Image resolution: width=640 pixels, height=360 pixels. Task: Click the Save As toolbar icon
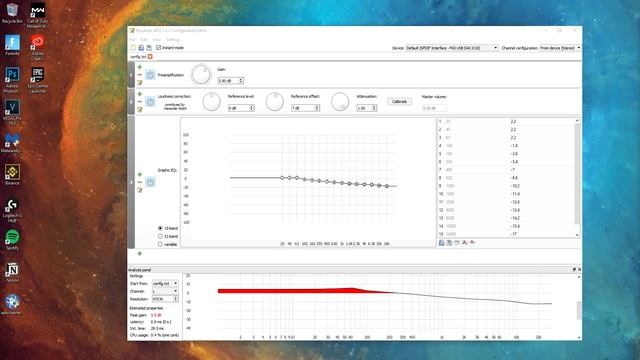click(x=149, y=48)
